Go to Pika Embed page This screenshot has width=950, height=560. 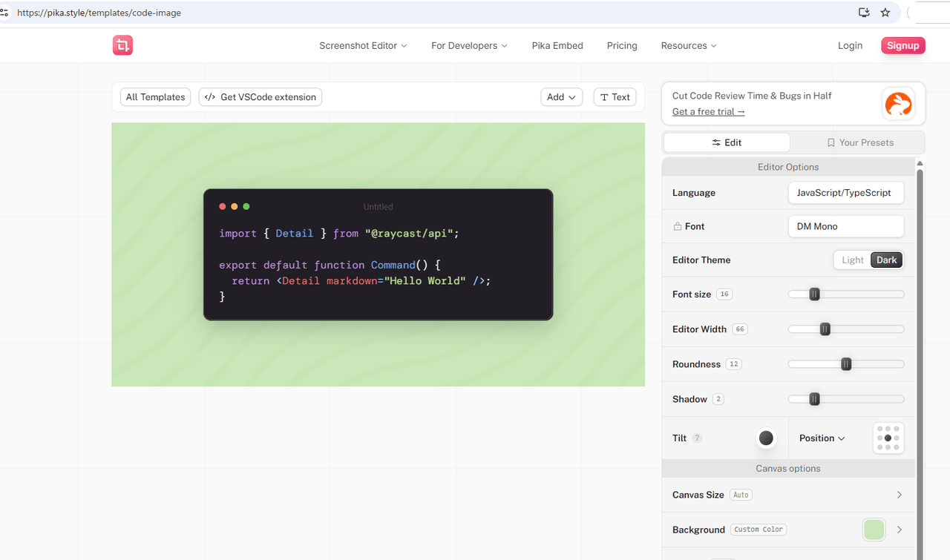[x=557, y=45]
